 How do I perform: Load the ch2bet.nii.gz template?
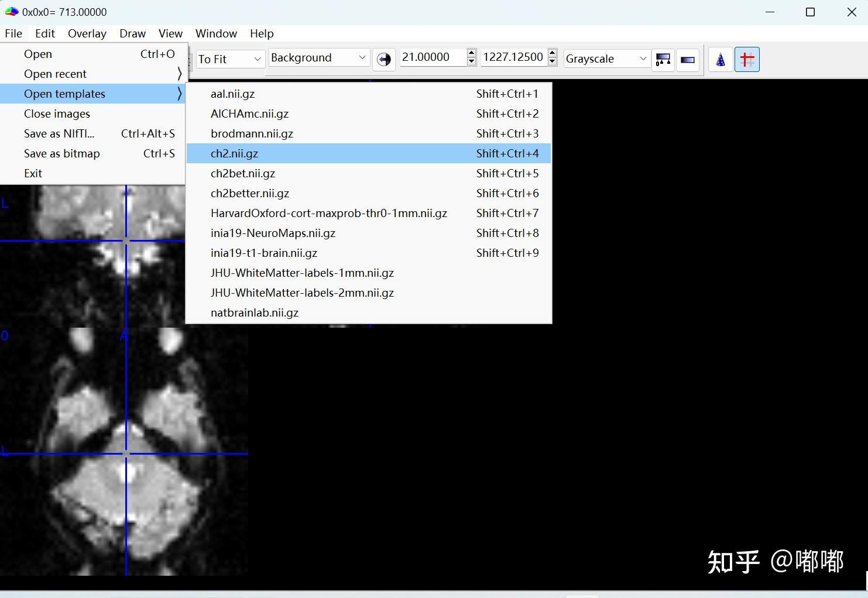[369, 173]
